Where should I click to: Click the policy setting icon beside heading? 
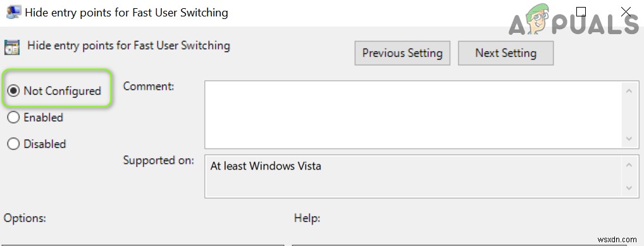[12, 47]
